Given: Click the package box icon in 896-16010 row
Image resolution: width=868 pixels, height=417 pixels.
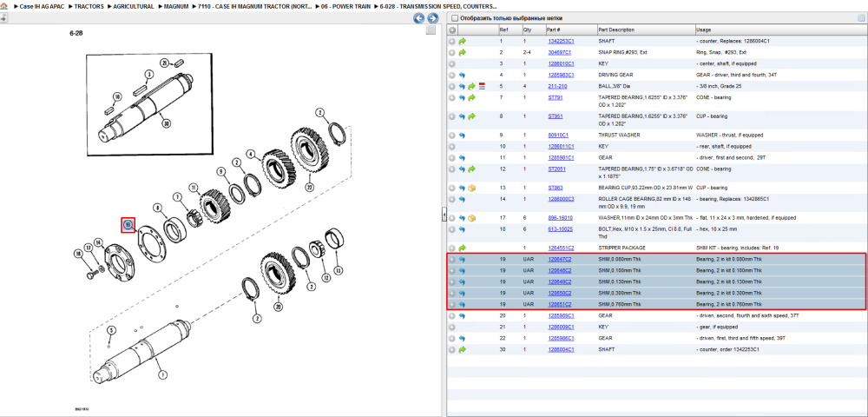Looking at the screenshot, I should click(x=471, y=218).
